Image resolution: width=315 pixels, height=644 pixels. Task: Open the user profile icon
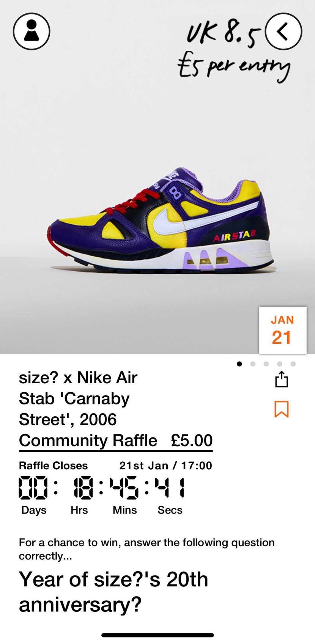31,31
